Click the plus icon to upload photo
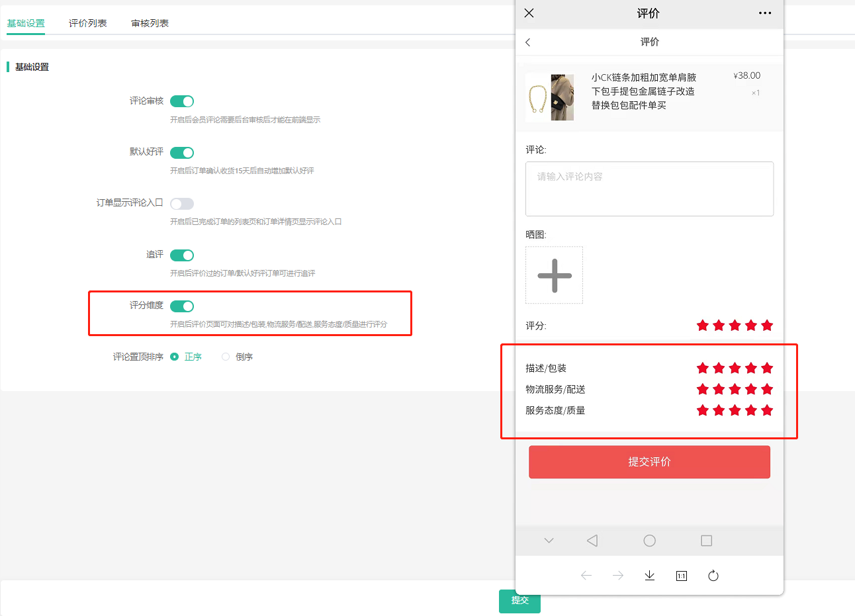Screen dimensions: 855x616 click(554, 275)
